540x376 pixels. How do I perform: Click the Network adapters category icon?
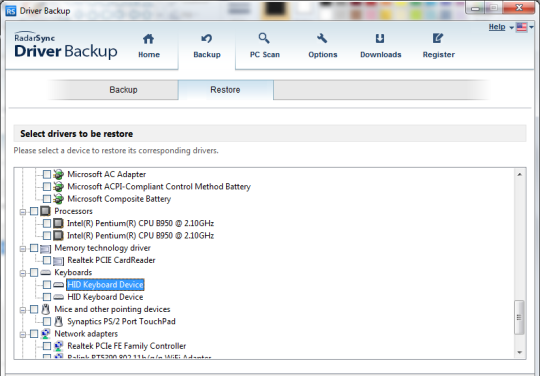point(45,334)
